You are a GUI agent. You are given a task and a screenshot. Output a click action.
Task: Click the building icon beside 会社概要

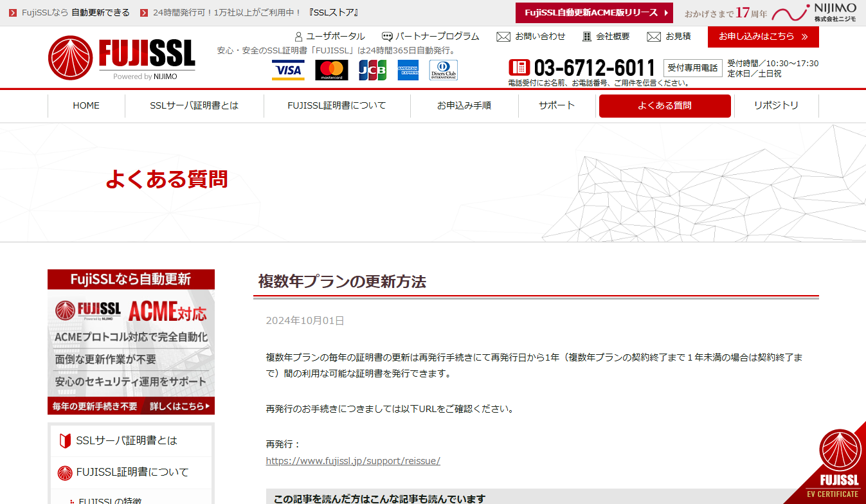coord(586,37)
